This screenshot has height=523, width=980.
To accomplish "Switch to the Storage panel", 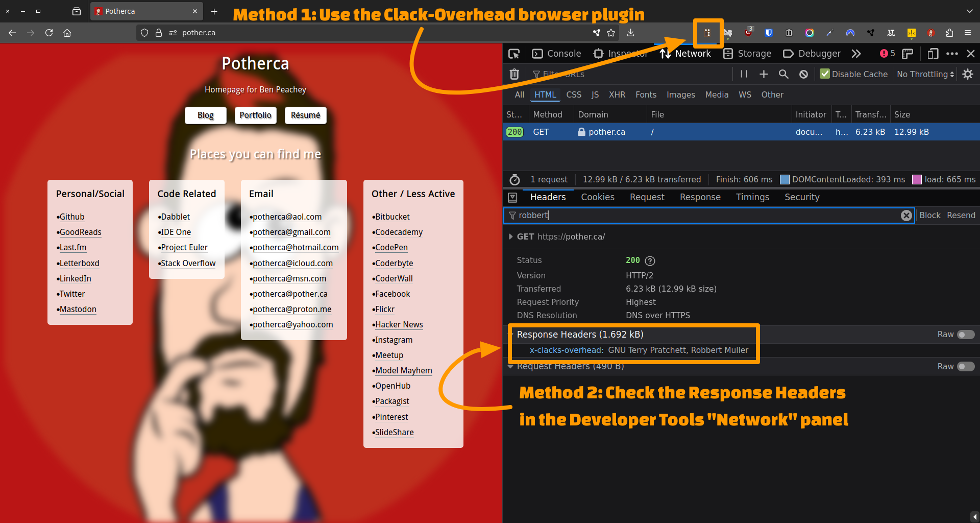I will 747,54.
